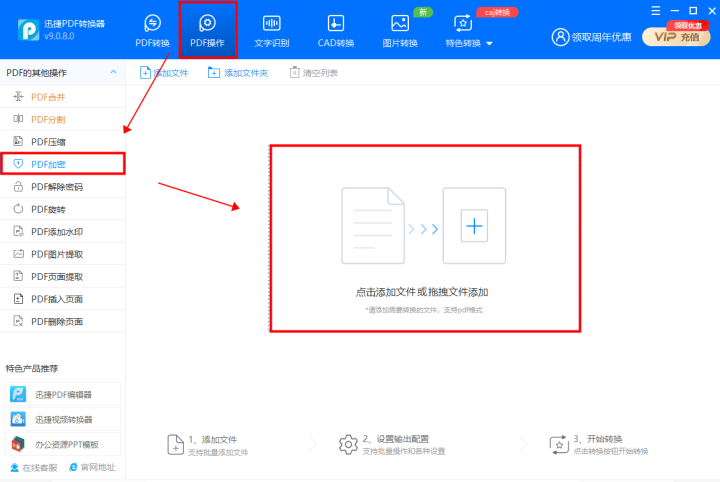Select PDF插入页面 in sidebar
The width and height of the screenshot is (720, 482).
(x=62, y=299)
